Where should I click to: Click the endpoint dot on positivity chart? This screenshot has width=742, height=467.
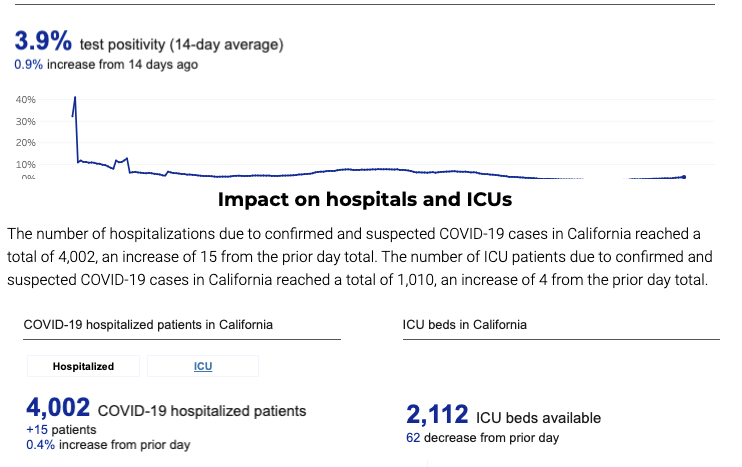[x=684, y=177]
